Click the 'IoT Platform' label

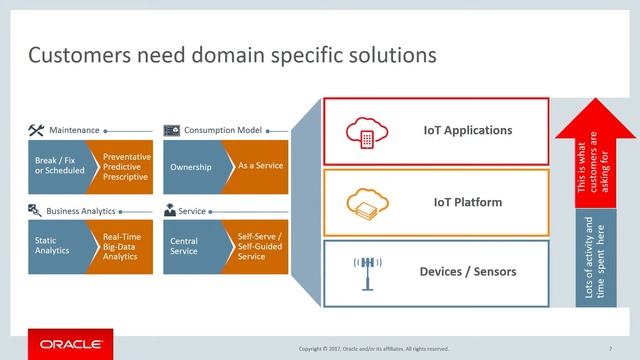[468, 202]
